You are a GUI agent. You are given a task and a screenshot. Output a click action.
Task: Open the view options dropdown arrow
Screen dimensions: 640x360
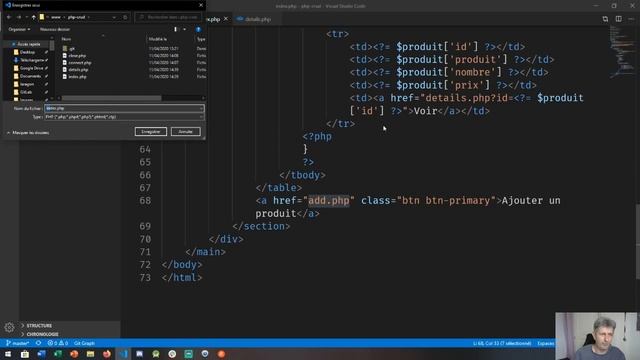click(184, 29)
